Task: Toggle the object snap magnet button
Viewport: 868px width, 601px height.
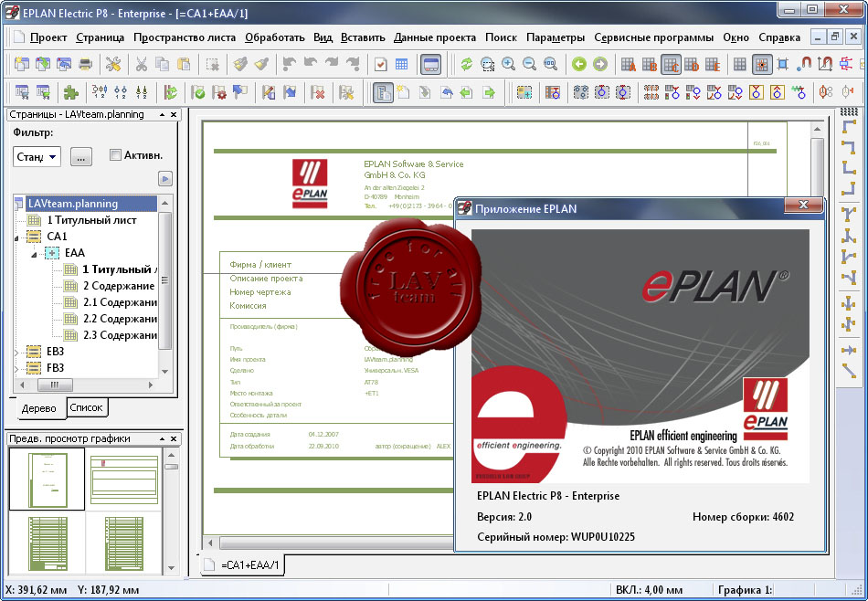Action: (x=804, y=64)
